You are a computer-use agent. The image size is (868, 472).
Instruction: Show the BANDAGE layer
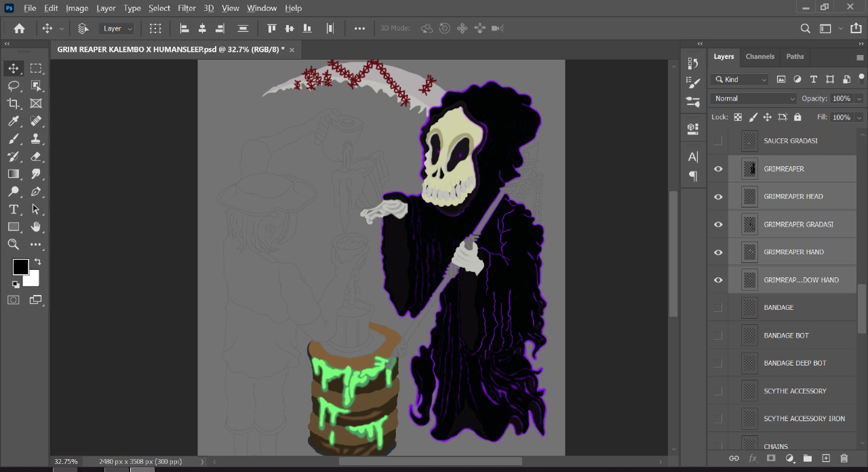[x=718, y=308]
